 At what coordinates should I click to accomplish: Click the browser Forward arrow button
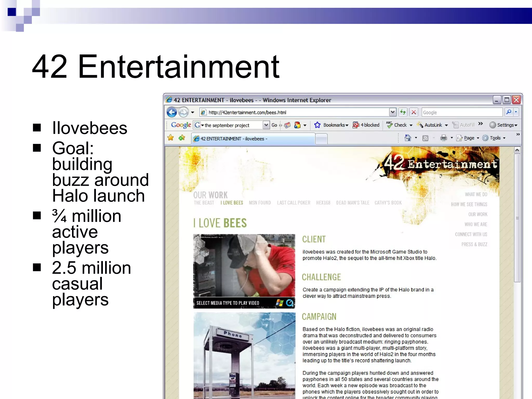pos(183,112)
